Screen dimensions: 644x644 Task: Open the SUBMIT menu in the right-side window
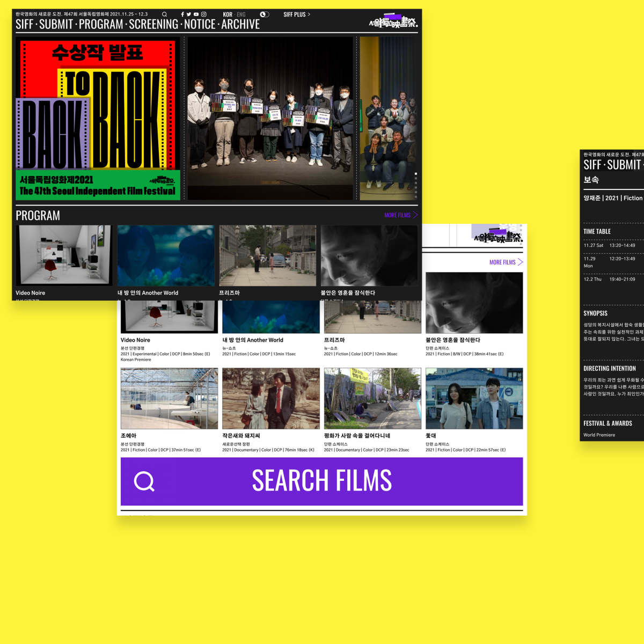pyautogui.click(x=624, y=165)
